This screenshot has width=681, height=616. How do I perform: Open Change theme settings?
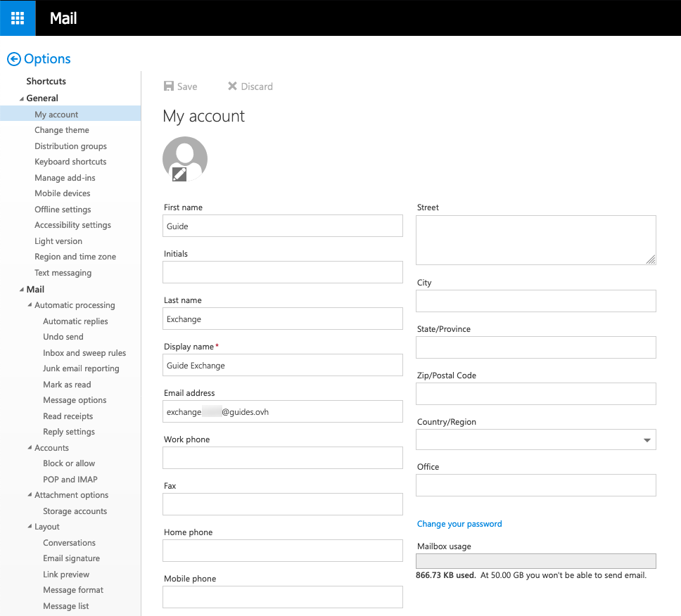(x=62, y=130)
